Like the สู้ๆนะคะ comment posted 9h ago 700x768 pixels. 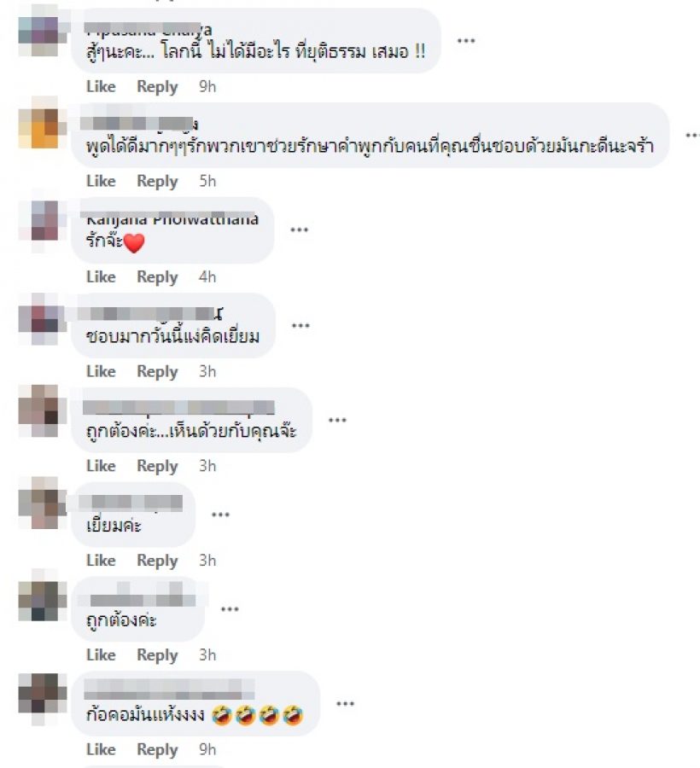coord(101,87)
